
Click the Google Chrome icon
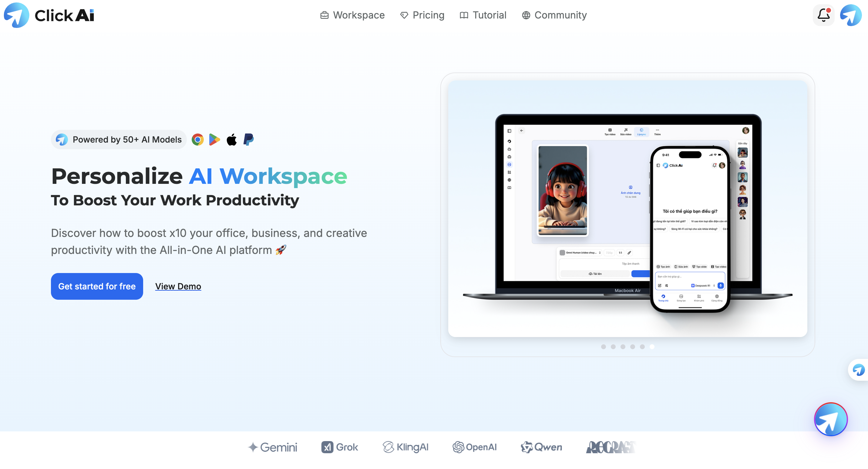[197, 140]
